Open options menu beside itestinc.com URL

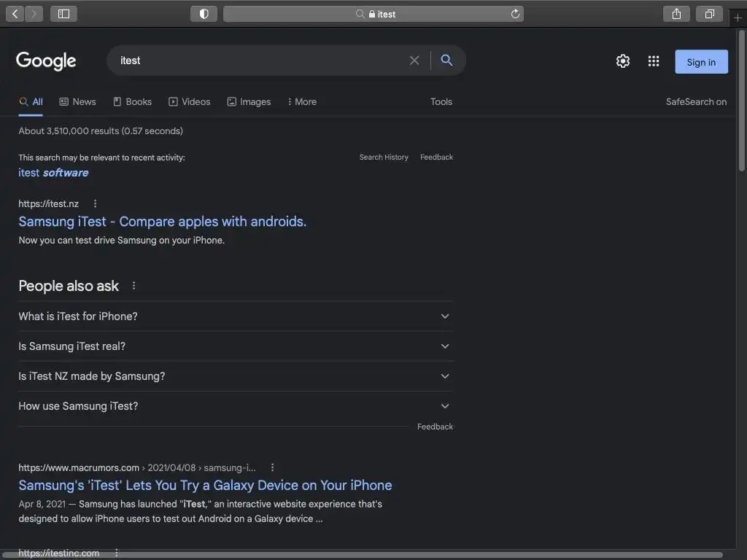(x=116, y=553)
